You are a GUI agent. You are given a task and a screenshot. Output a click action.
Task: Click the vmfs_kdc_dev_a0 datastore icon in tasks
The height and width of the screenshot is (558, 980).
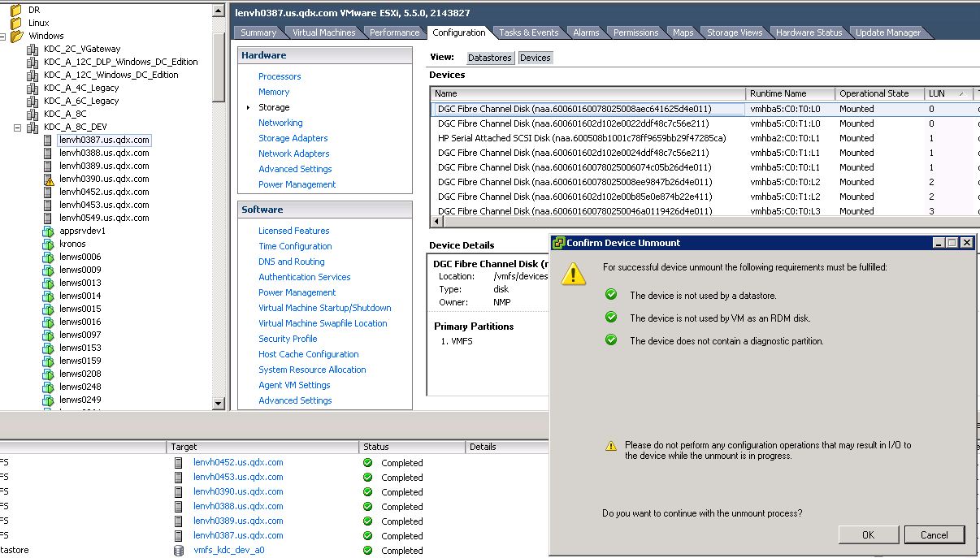click(x=179, y=550)
